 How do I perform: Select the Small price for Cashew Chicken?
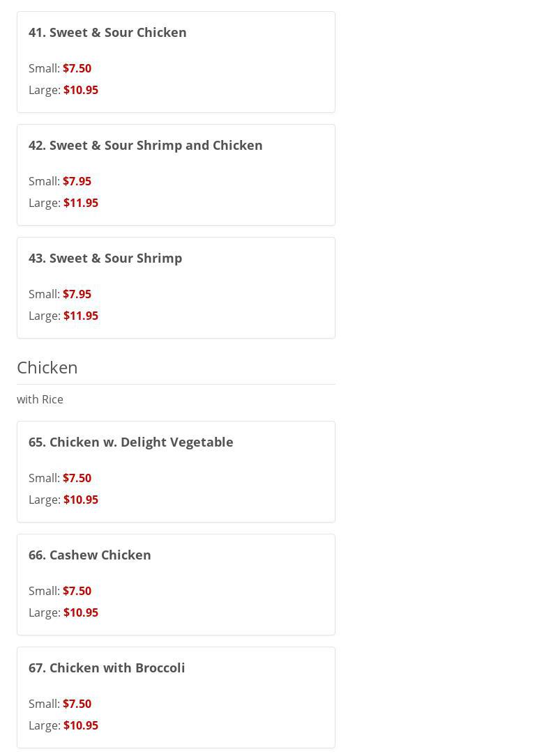60,591
